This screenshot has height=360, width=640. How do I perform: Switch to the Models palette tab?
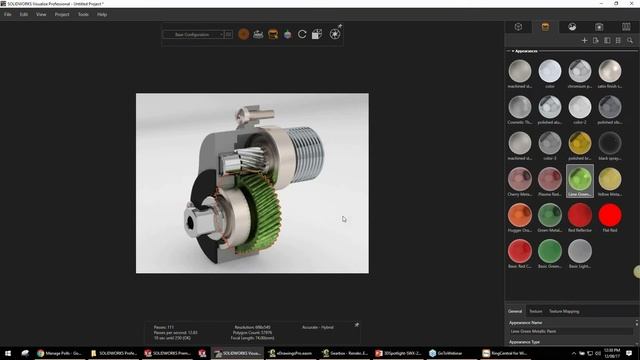click(518, 27)
